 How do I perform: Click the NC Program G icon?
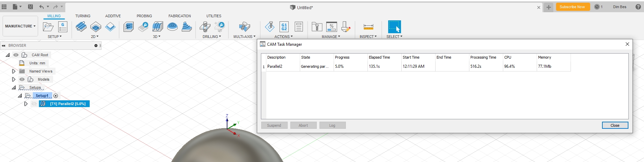pyautogui.click(x=63, y=26)
